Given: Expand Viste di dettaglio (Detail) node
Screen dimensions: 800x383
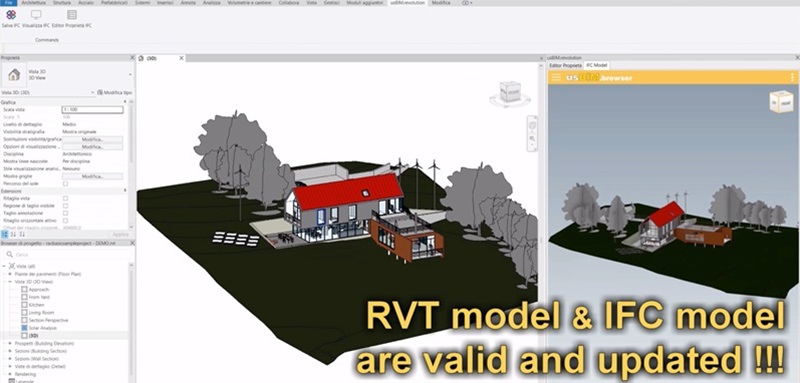Looking at the screenshot, I should tap(10, 366).
